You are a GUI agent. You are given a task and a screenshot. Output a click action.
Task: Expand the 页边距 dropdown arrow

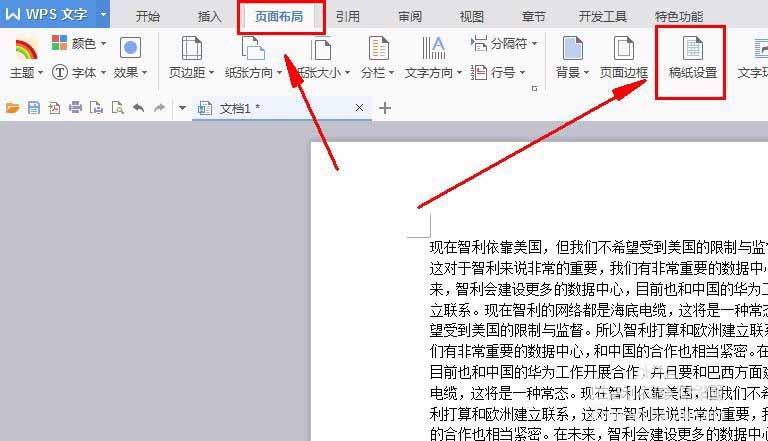click(x=212, y=73)
